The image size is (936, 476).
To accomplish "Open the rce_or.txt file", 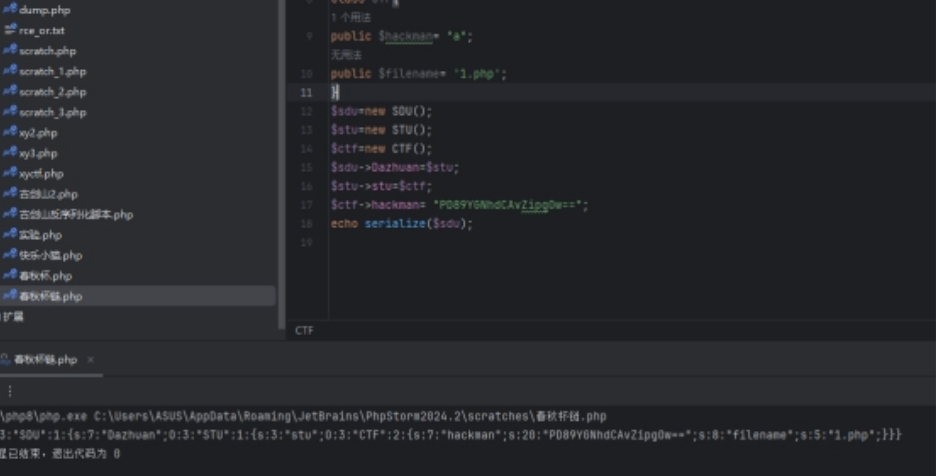I will click(41, 31).
